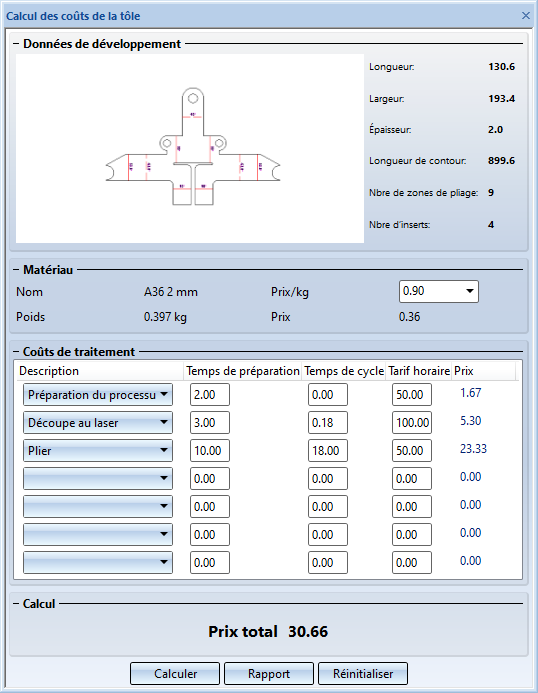Click the sheet development preview thumbnail

pyautogui.click(x=190, y=148)
